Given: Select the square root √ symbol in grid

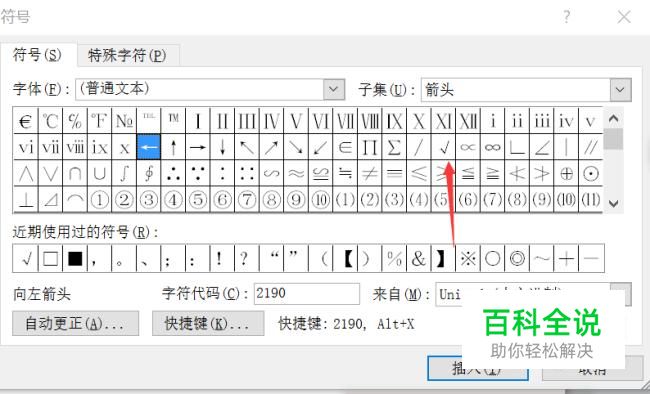Looking at the screenshot, I should pyautogui.click(x=444, y=147).
